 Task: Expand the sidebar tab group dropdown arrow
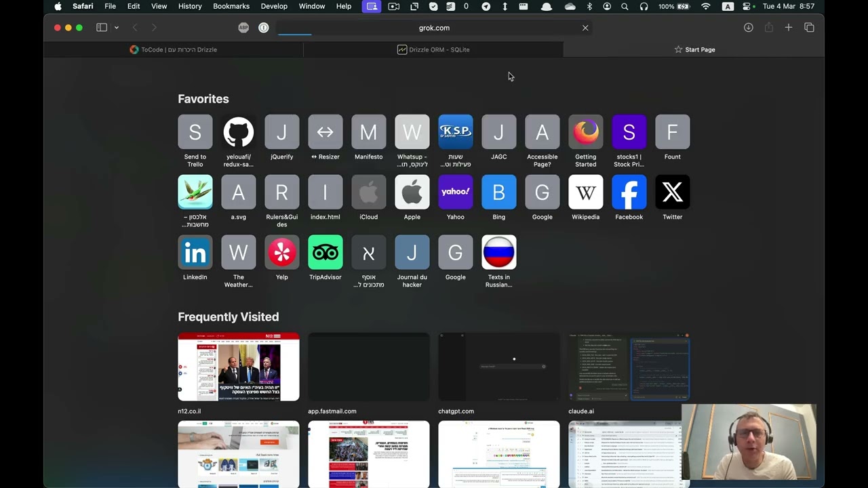tap(117, 28)
